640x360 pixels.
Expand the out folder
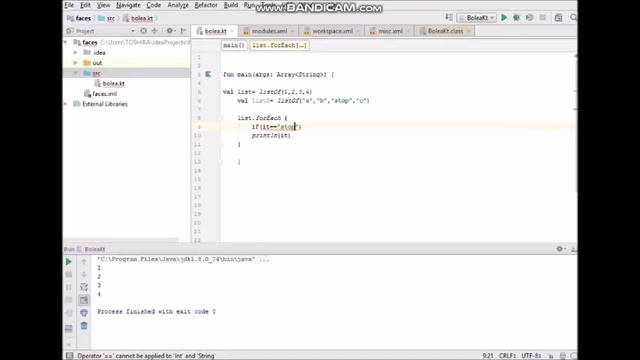click(x=76, y=63)
